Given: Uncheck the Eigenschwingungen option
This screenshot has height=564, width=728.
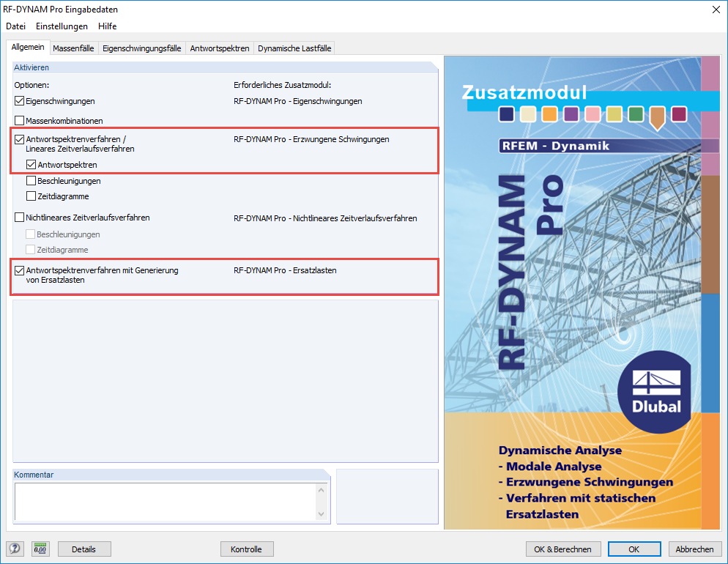Looking at the screenshot, I should tap(20, 101).
